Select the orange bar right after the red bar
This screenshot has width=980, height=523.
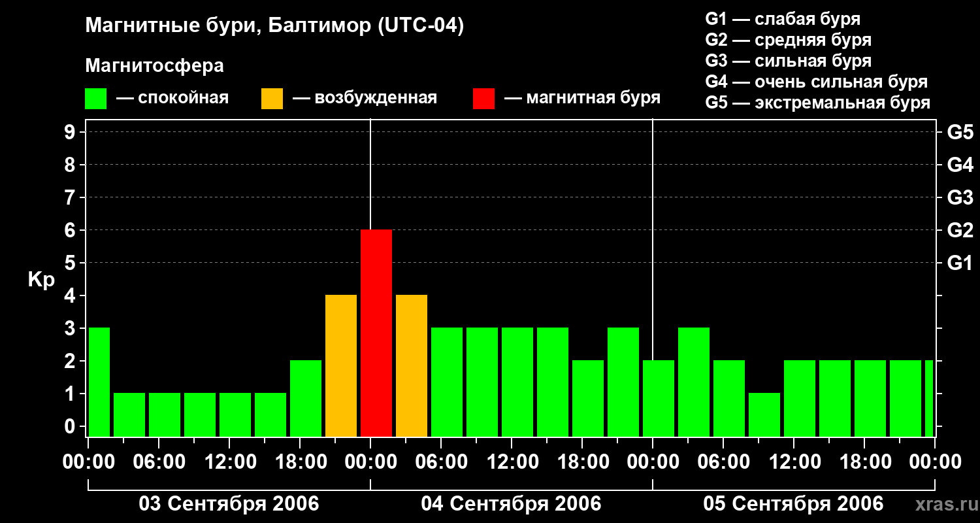point(412,366)
